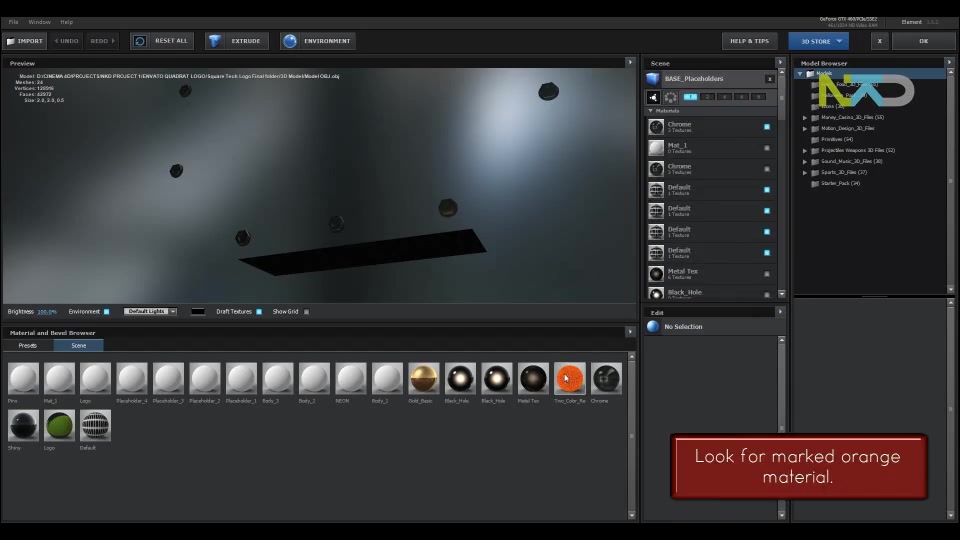Select the green Logo material sphere
This screenshot has height=540, width=960.
click(x=59, y=426)
